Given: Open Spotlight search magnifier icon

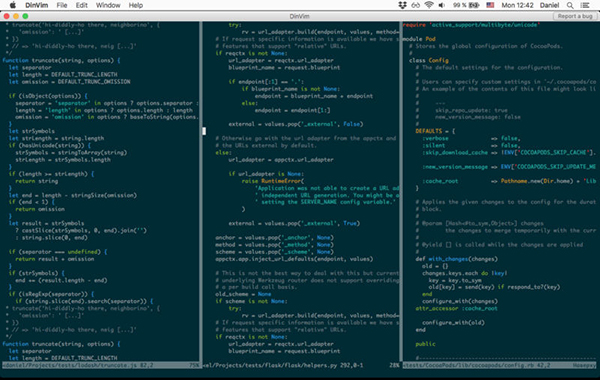Looking at the screenshot, I should pos(570,5).
